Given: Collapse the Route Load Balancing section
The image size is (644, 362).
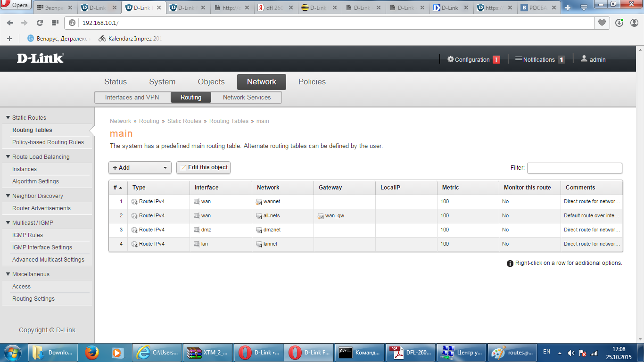Looking at the screenshot, I should coord(8,156).
